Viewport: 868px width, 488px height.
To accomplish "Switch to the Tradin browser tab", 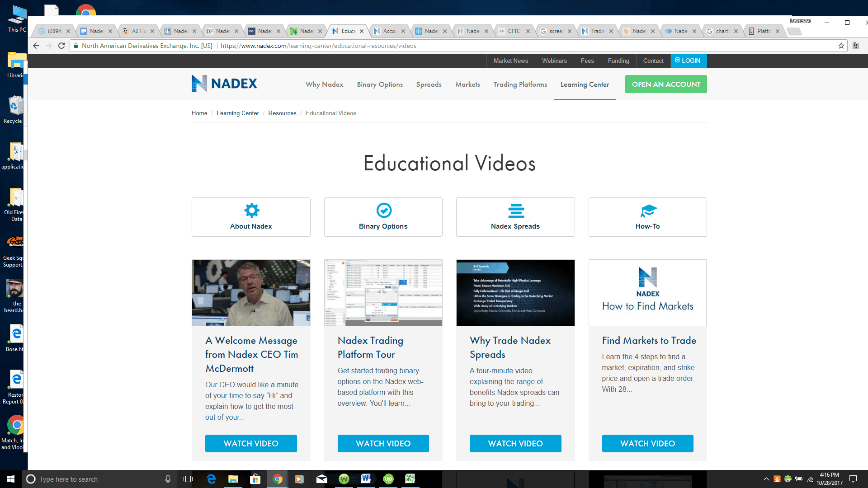I will pyautogui.click(x=598, y=31).
